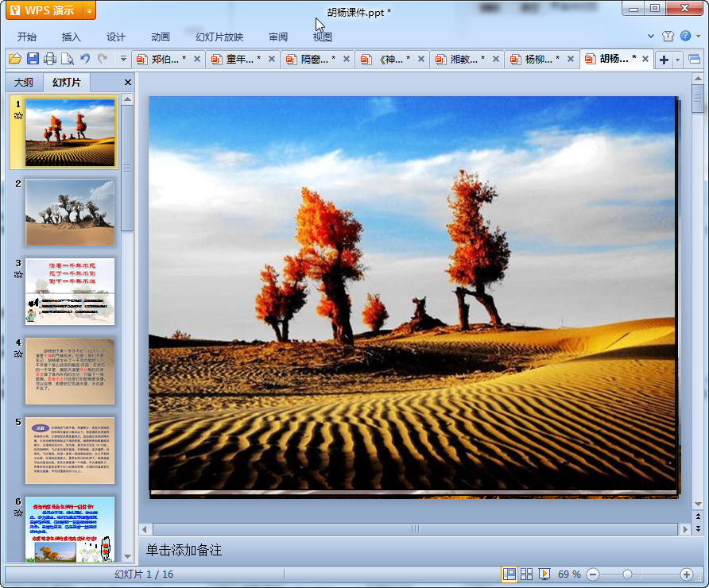709x588 pixels.
Task: Switch to the 幻灯片 panel tab
Action: [x=67, y=83]
